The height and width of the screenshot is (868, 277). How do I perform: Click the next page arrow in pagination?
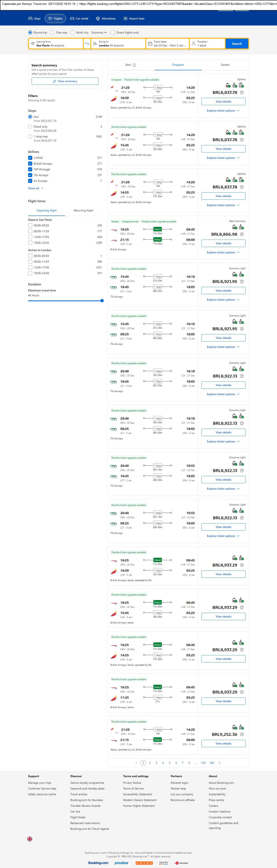220,763
